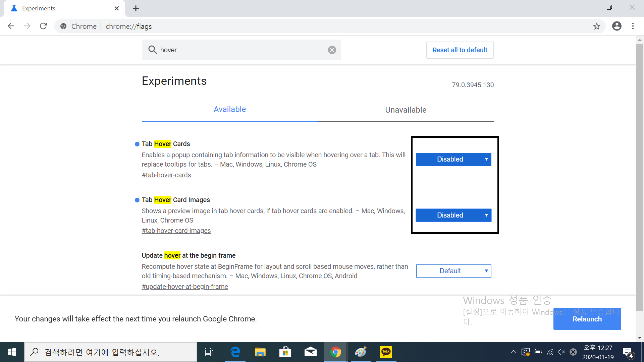644x362 pixels.
Task: Open the Wi-Fi network tray icon
Action: point(550,352)
